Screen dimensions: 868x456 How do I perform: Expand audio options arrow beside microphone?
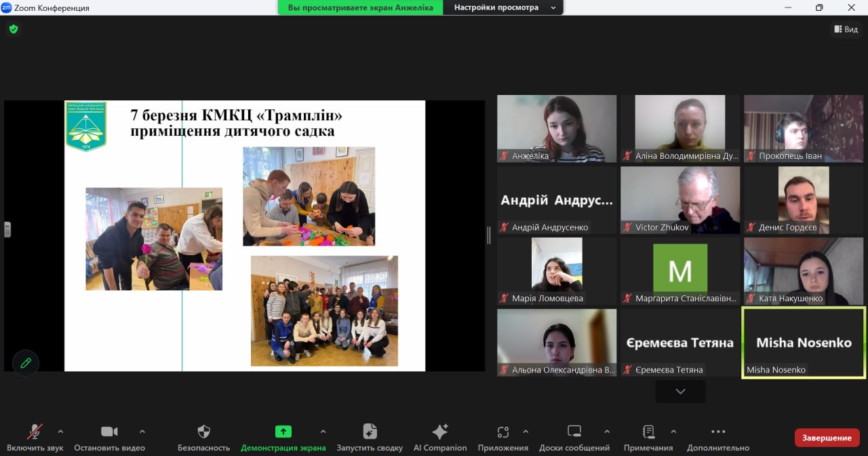click(x=60, y=432)
